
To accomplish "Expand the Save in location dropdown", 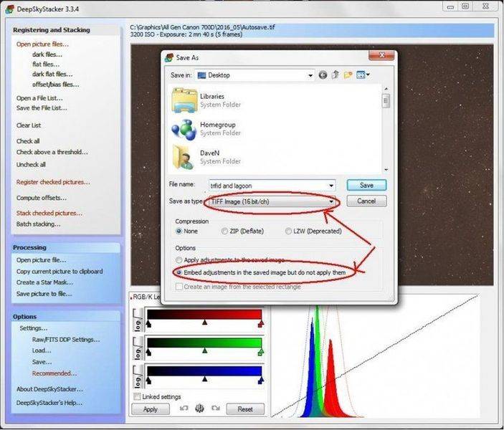I will [x=310, y=75].
